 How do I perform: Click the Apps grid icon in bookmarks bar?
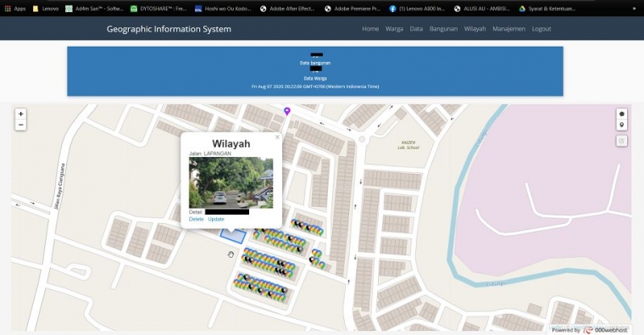pos(8,8)
